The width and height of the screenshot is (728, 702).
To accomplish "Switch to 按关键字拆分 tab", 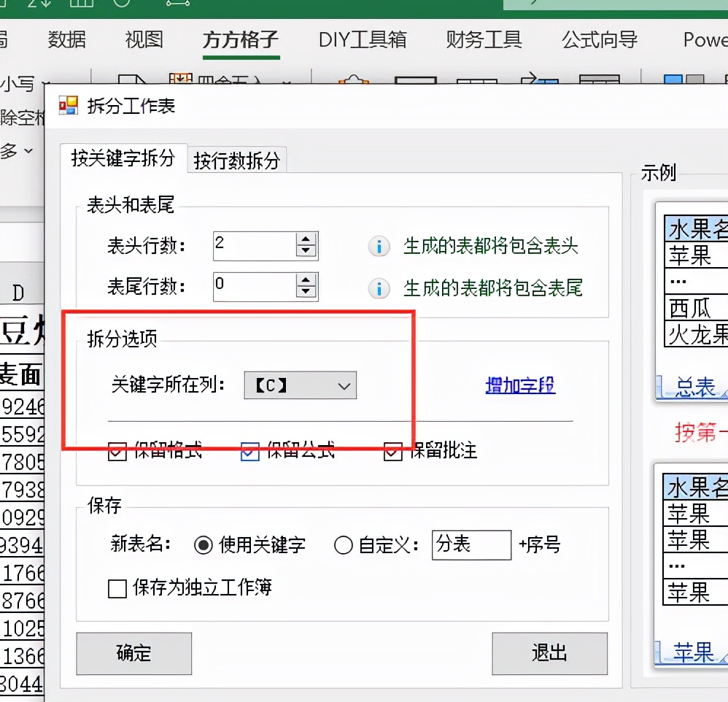I will pos(123,158).
